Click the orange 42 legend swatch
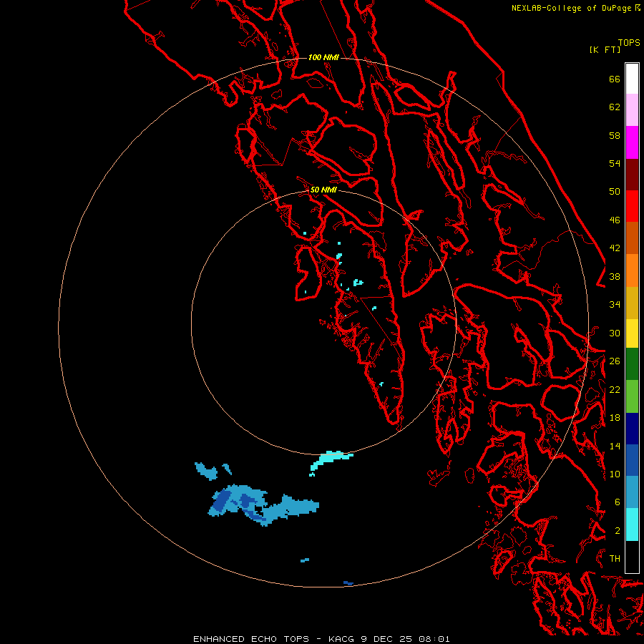 click(632, 270)
